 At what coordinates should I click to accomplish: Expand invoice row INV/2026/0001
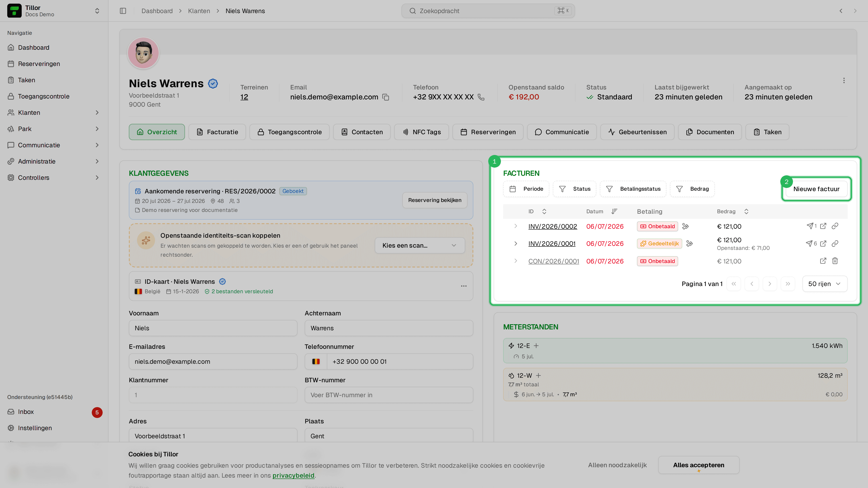click(516, 244)
